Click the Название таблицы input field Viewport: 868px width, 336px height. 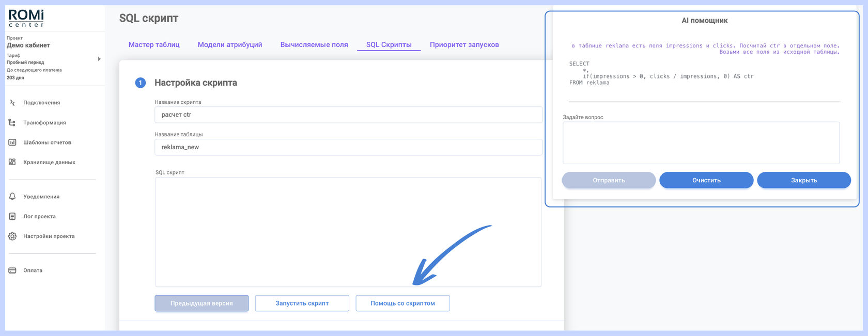(348, 147)
